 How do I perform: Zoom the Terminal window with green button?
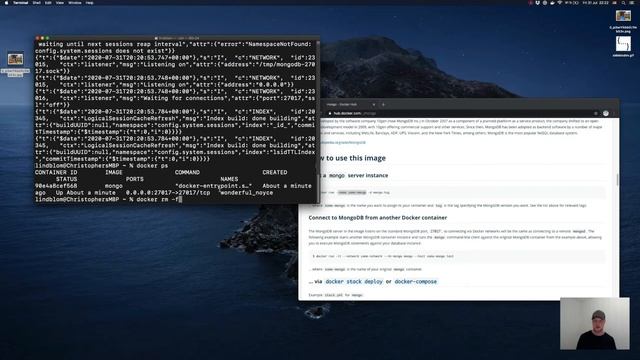(x=47, y=38)
